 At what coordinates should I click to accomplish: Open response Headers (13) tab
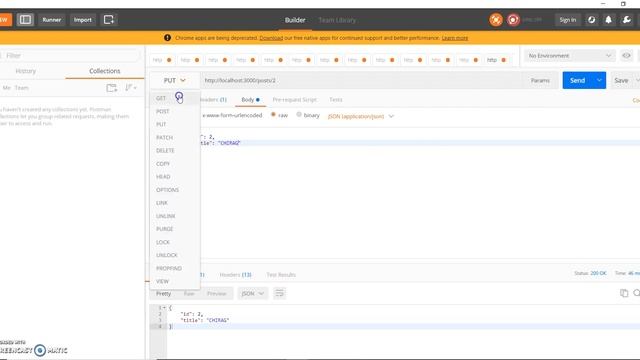click(x=236, y=275)
